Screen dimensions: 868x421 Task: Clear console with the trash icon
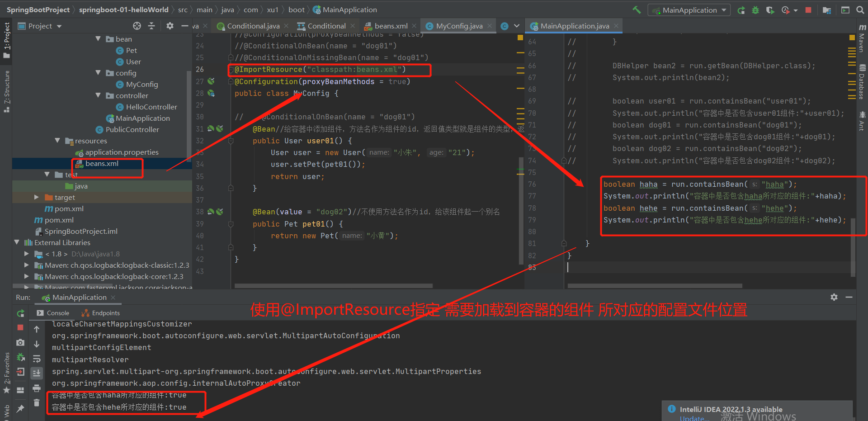coord(37,402)
